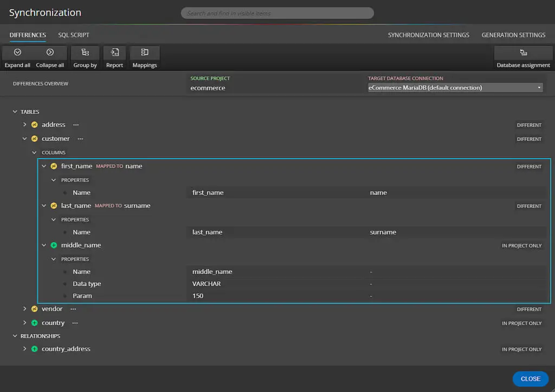The width and height of the screenshot is (555, 392).
Task: Switch to the DIFFERENCES tab
Action: tap(28, 35)
